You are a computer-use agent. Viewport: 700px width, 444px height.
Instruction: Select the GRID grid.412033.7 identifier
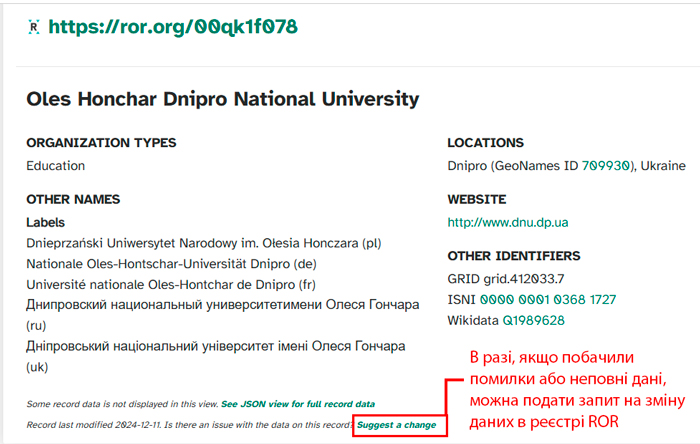coord(506,279)
